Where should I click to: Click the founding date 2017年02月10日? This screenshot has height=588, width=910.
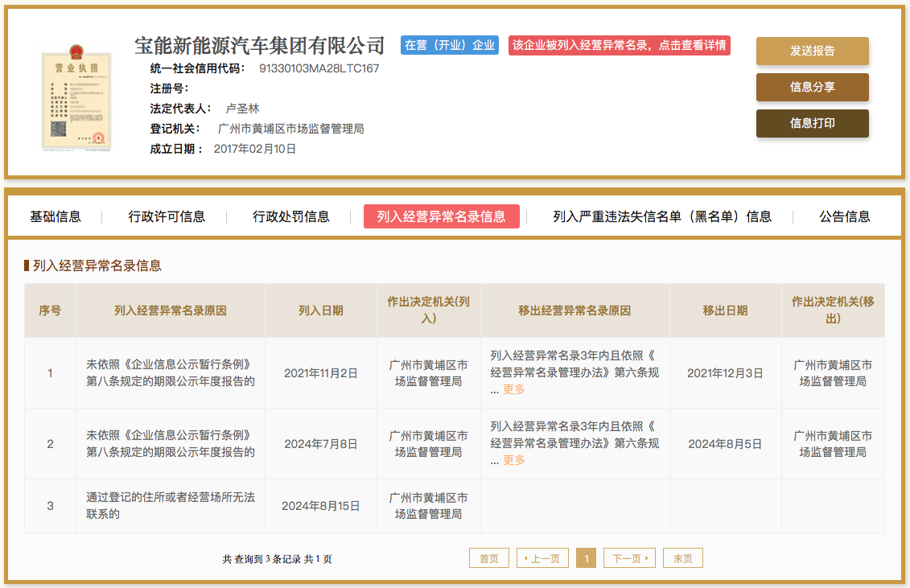click(x=255, y=149)
